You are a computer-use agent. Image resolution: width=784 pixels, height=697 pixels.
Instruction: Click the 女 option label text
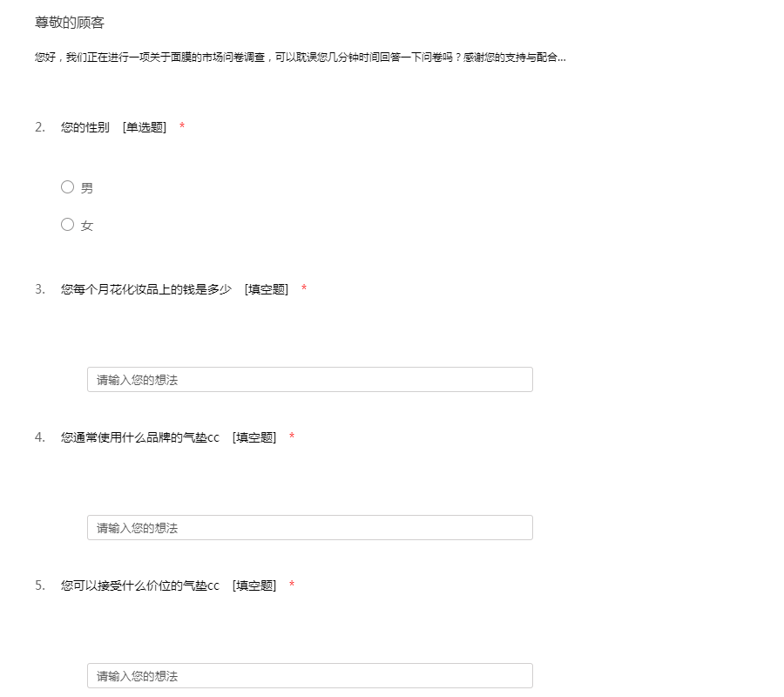87,226
